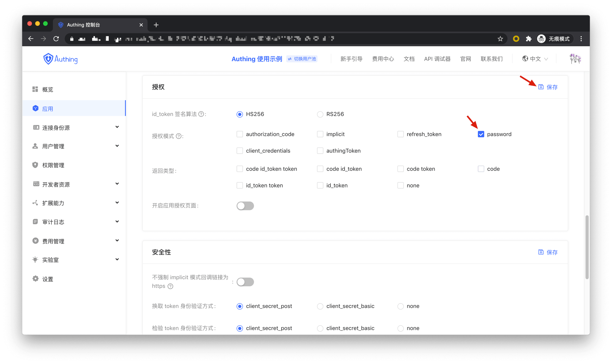Screen dimensions: 612x364
Task: Bookmark page with star icon
Action: tap(500, 39)
